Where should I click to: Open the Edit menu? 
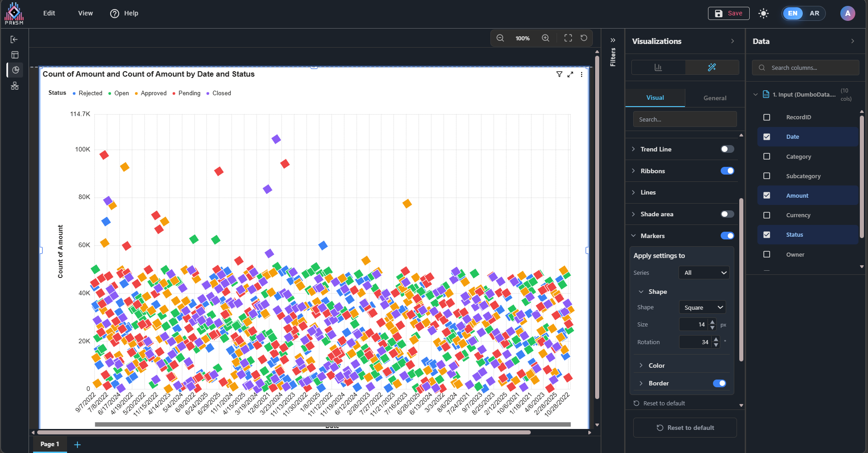tap(49, 13)
